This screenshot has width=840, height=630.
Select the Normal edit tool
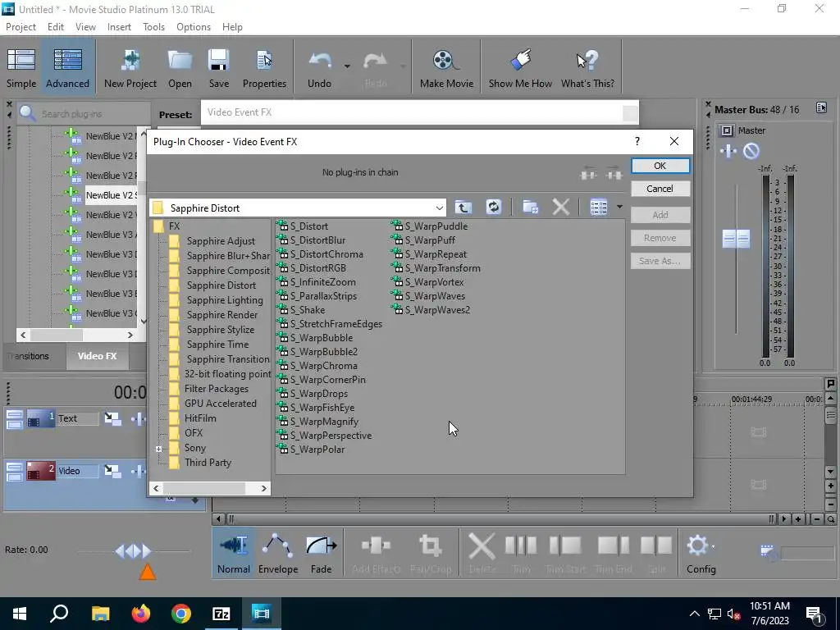pos(234,554)
